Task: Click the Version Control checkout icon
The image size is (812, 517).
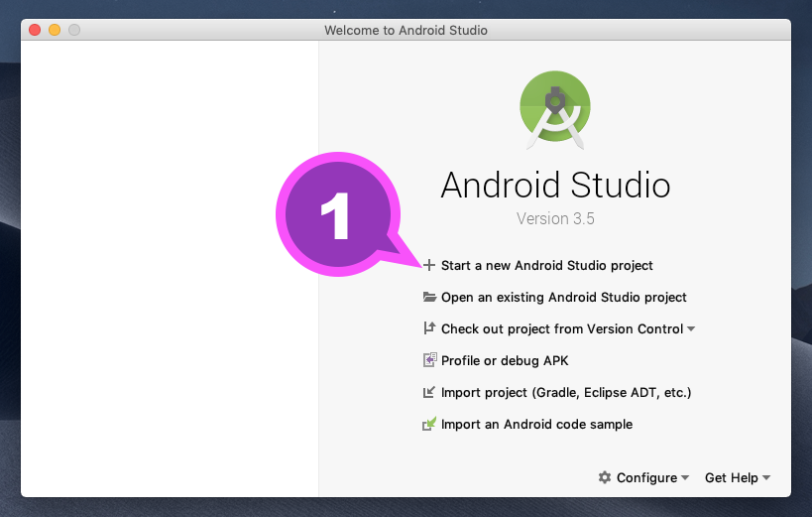Action: (429, 328)
